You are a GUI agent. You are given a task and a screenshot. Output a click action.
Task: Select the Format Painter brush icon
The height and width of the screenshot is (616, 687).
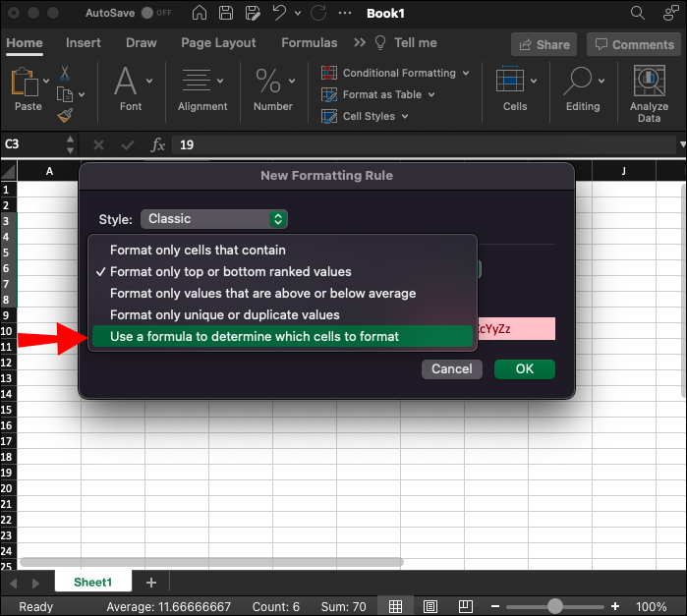65,116
